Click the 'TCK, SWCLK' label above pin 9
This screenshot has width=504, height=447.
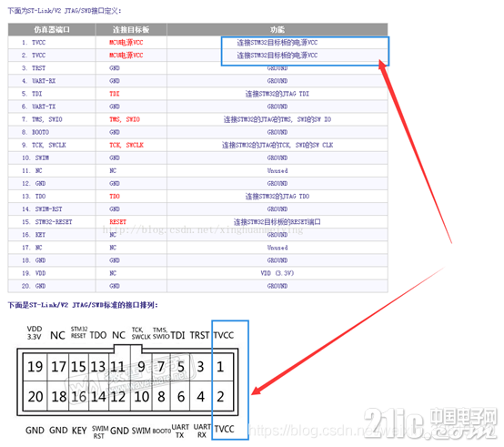141,333
